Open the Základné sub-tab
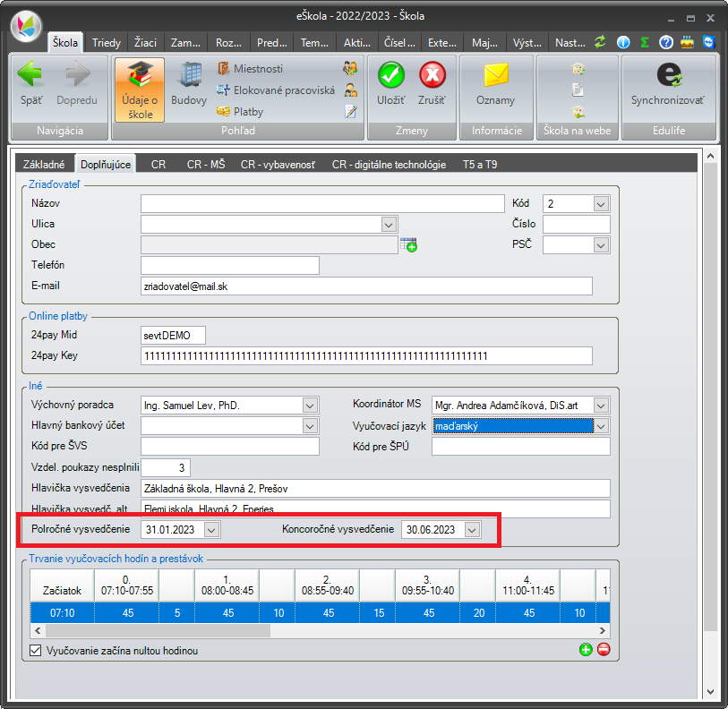The image size is (728, 709). click(x=44, y=165)
